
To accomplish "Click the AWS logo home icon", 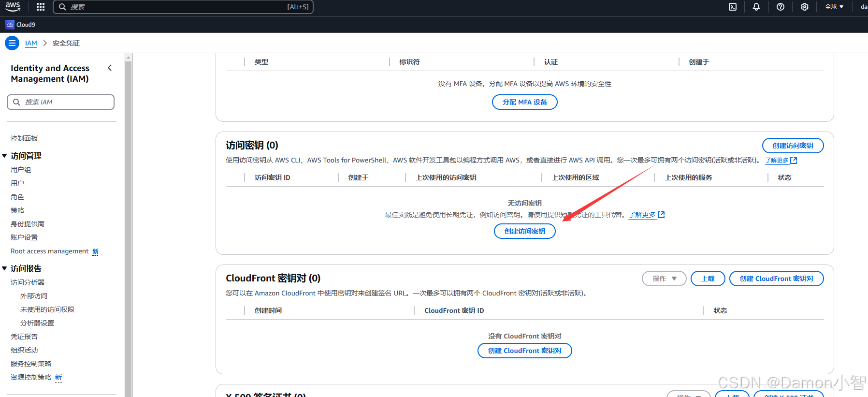I will tap(13, 7).
